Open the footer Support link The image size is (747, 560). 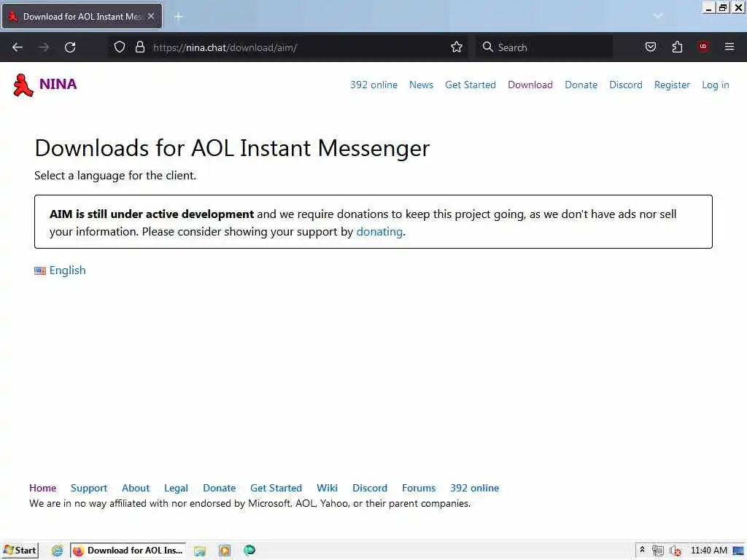pyautogui.click(x=88, y=488)
